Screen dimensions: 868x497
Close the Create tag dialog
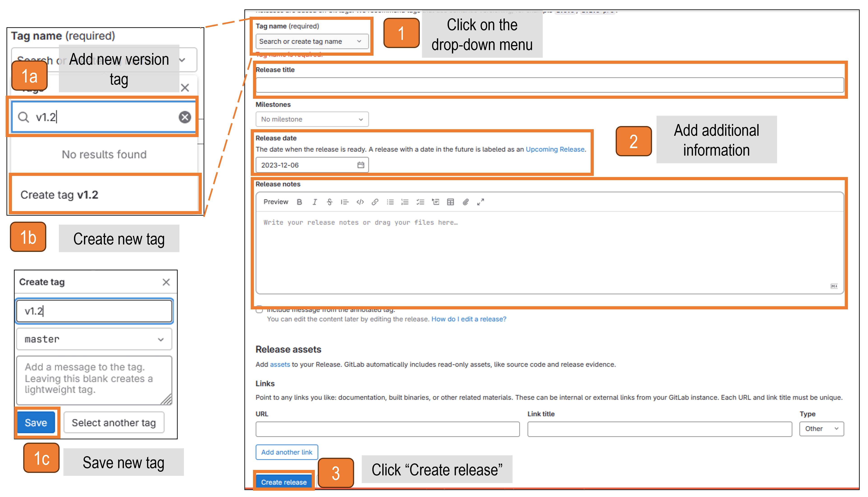pos(166,282)
